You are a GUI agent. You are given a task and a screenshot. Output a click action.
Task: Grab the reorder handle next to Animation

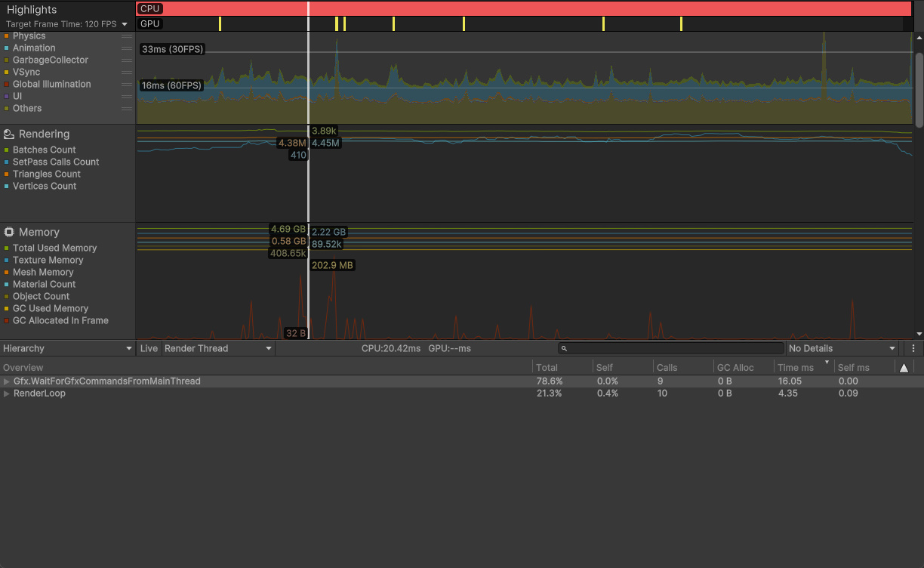pos(127,48)
